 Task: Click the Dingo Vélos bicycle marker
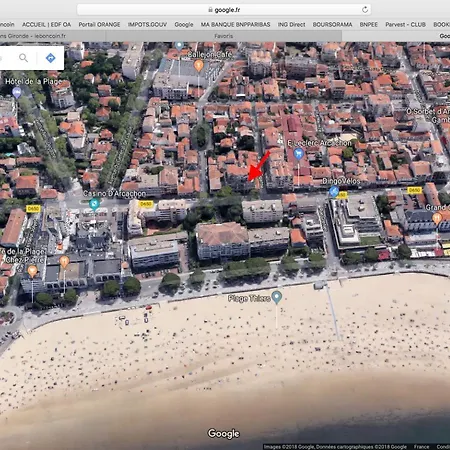[334, 192]
